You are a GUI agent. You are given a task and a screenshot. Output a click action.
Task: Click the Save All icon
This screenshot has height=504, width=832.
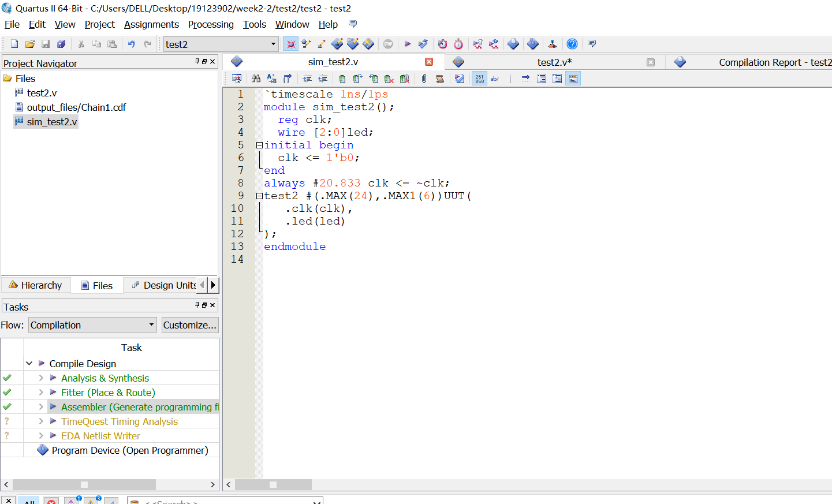click(x=61, y=44)
